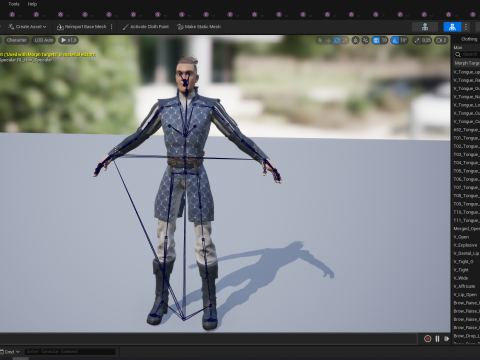The width and height of the screenshot is (480, 360).
Task: Select the T06_Tongue morph target
Action: pos(466,179)
